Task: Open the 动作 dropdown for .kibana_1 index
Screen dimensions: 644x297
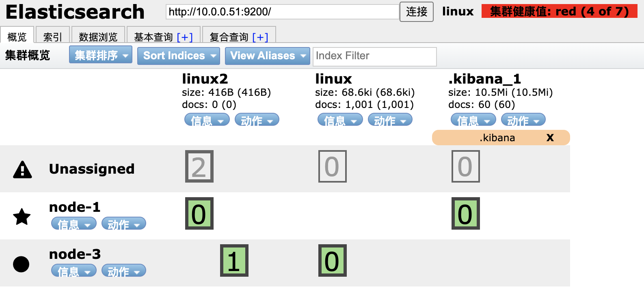Action: 523,120
